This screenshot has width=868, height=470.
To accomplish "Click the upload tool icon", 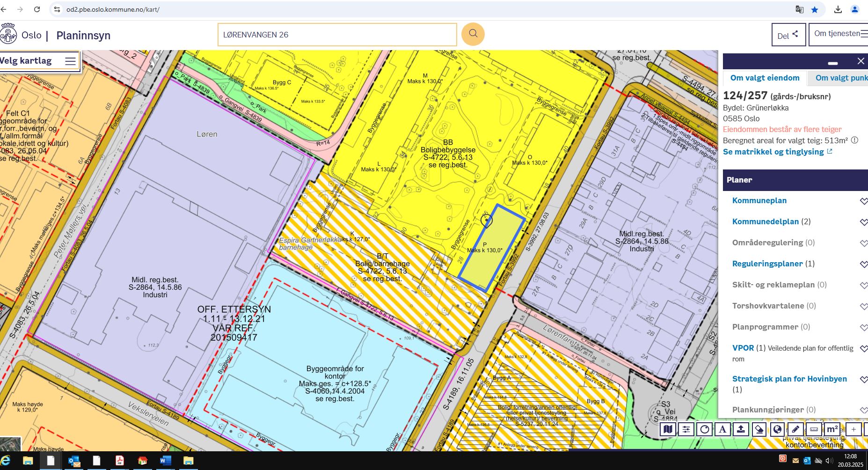I will pos(741,429).
